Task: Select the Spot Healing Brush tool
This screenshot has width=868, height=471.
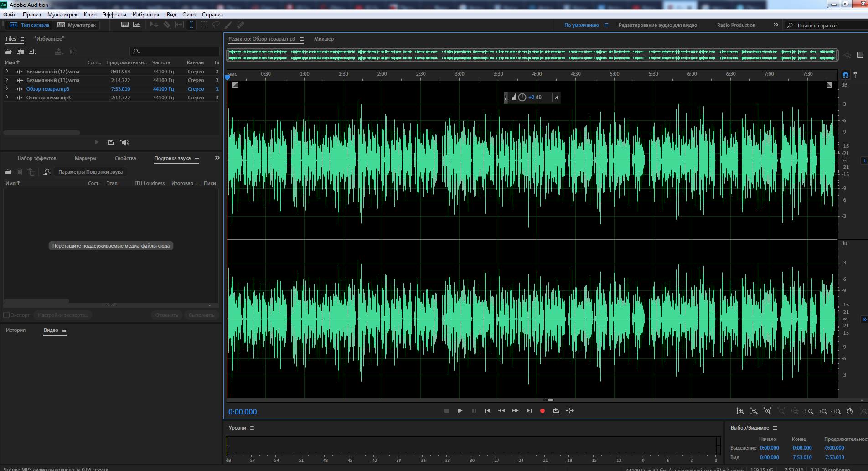Action: [x=241, y=25]
